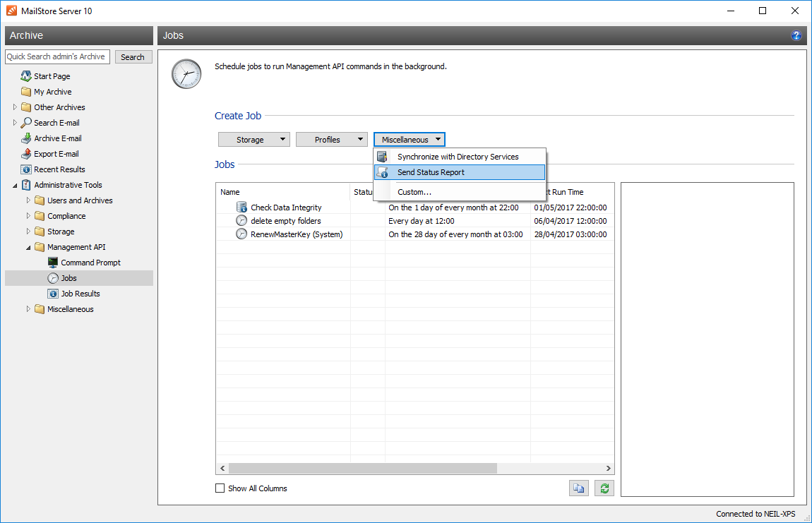This screenshot has height=523, width=812.
Task: Click the Send Status Report menu icon
Action: (x=382, y=172)
